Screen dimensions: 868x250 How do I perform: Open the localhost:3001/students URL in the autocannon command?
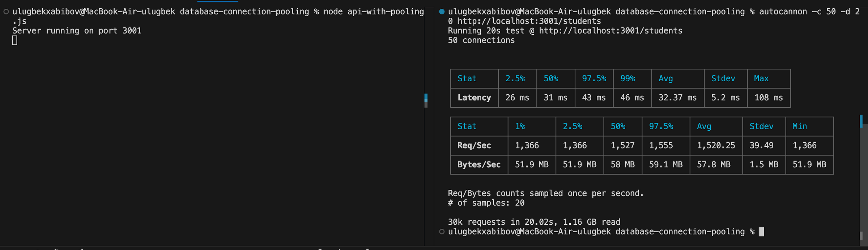point(529,21)
